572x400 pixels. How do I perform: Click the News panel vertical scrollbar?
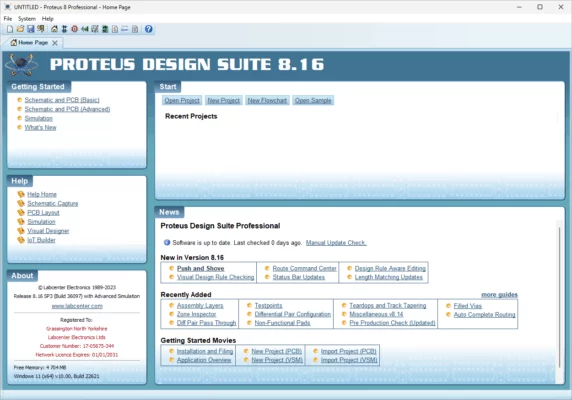(559, 297)
